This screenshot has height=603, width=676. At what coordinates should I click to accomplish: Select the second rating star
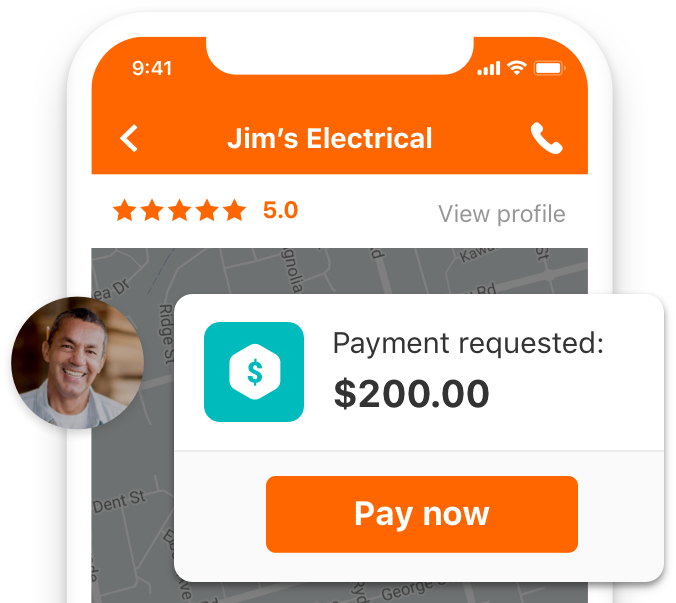click(152, 210)
